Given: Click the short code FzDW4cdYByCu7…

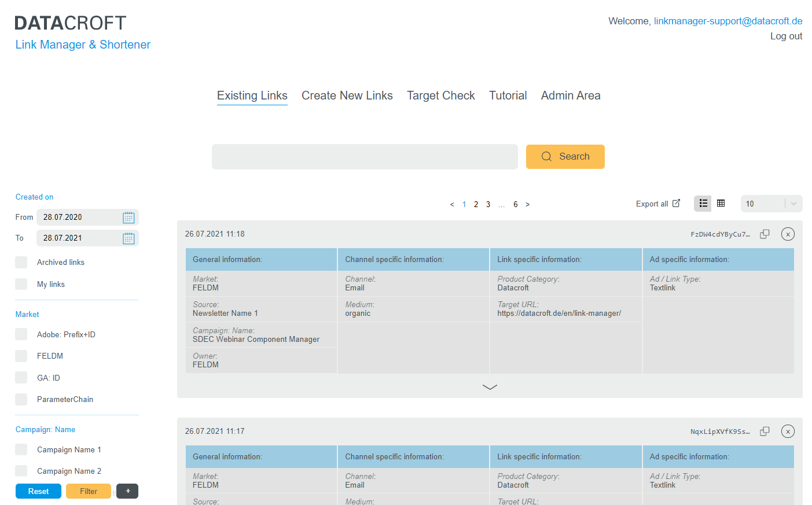Looking at the screenshot, I should 720,234.
